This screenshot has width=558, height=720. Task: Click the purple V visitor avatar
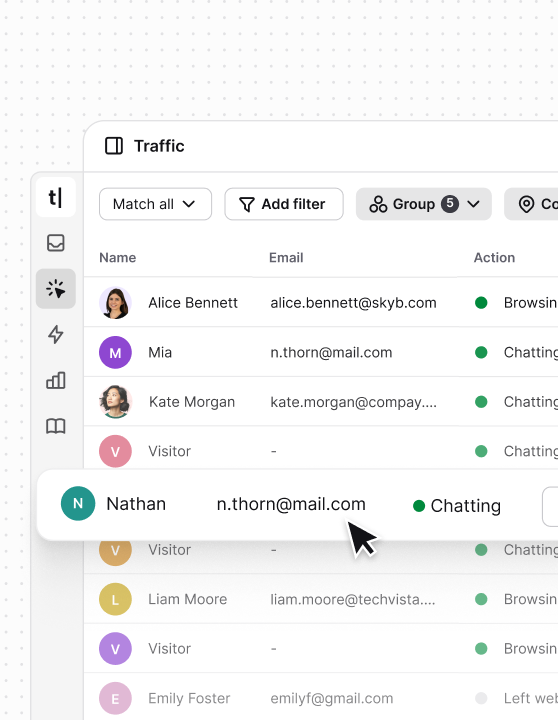click(115, 649)
